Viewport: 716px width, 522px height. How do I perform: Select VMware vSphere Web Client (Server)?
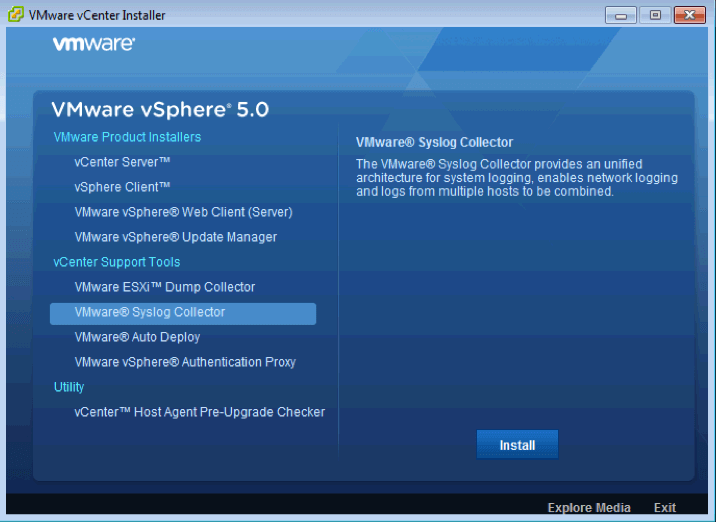[x=183, y=212]
